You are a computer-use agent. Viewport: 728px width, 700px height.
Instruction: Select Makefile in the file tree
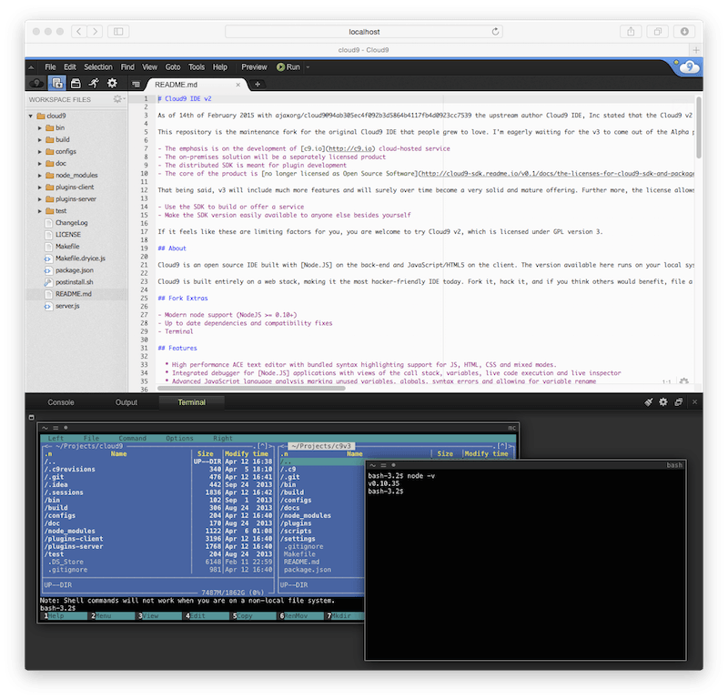pyautogui.click(x=67, y=247)
